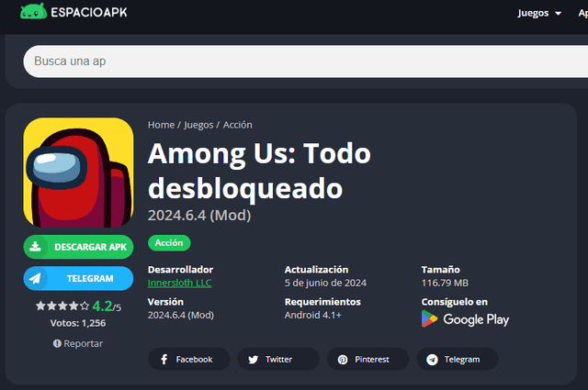Screen dimensions: 588x390
Task: Open the Juegos dropdown menu
Action: [539, 13]
